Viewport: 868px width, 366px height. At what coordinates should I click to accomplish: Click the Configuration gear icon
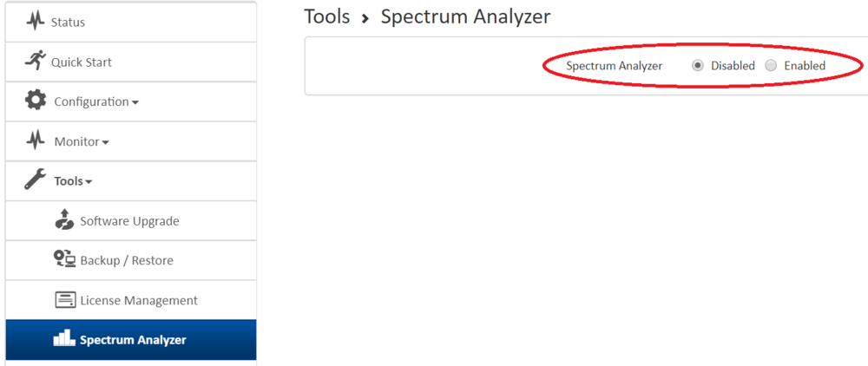pyautogui.click(x=36, y=101)
